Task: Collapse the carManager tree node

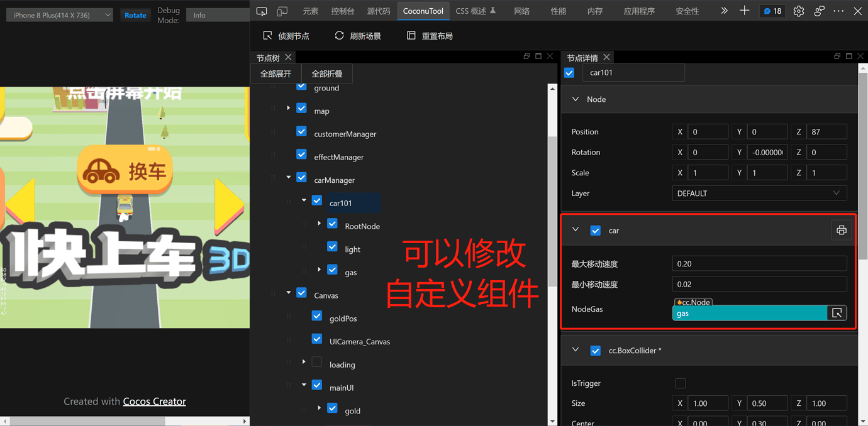Action: click(289, 178)
